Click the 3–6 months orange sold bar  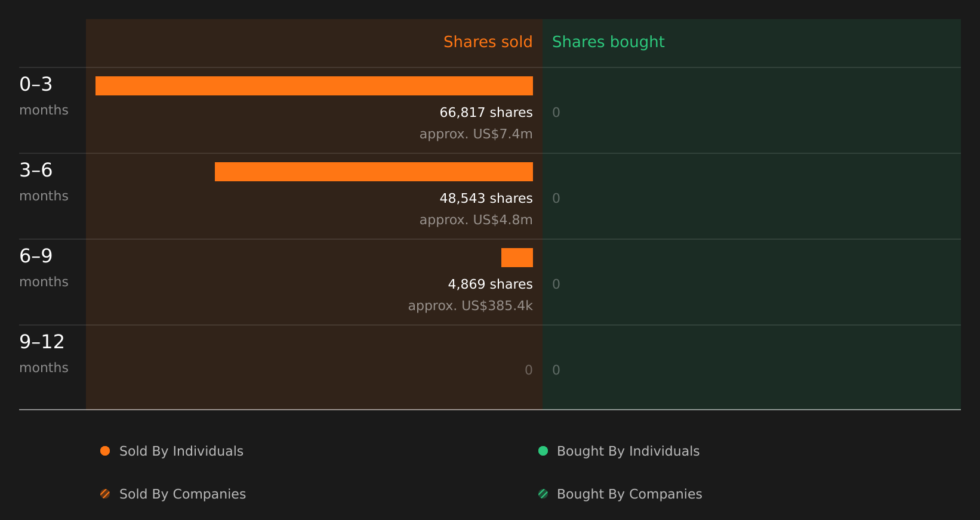pos(374,172)
